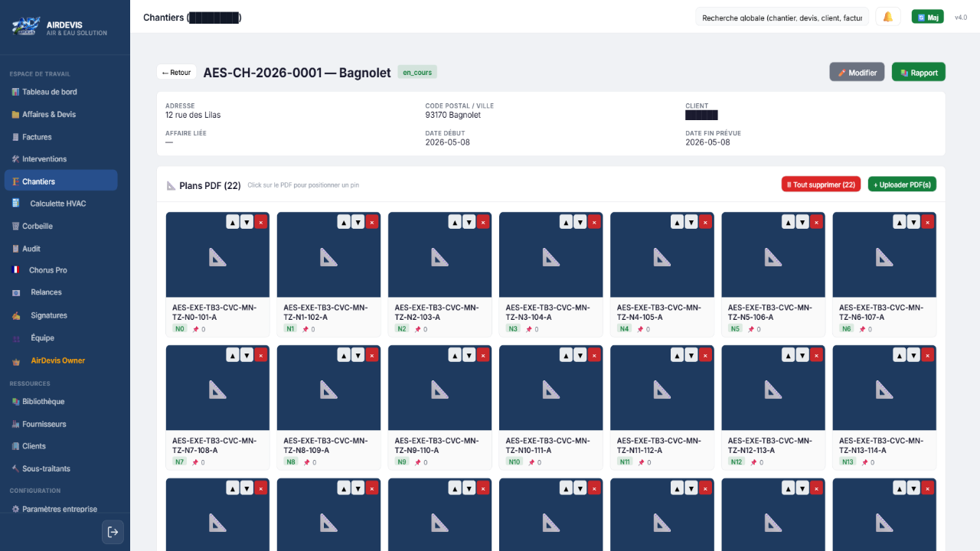Open Chorus Pro
Screen dimensions: 980x551
click(x=60, y=270)
